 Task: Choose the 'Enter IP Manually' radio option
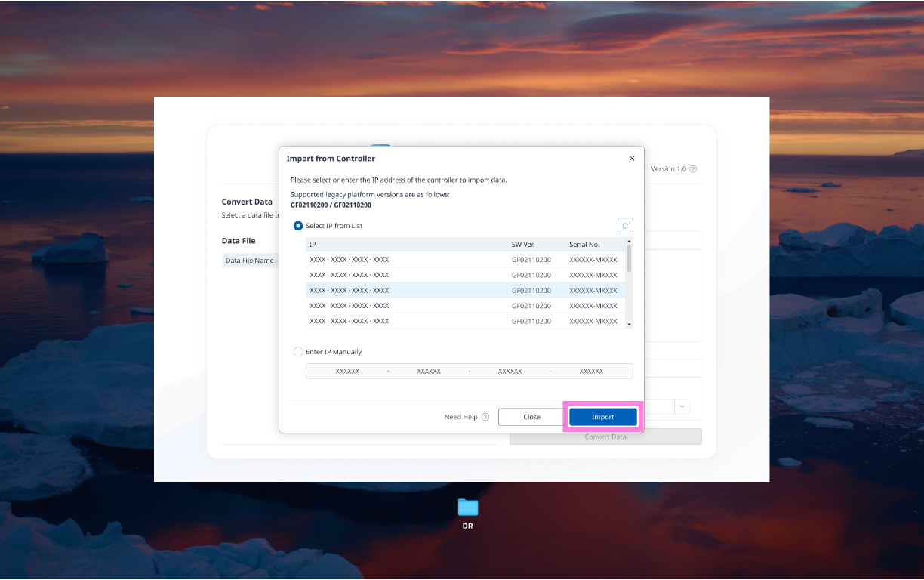pos(298,352)
